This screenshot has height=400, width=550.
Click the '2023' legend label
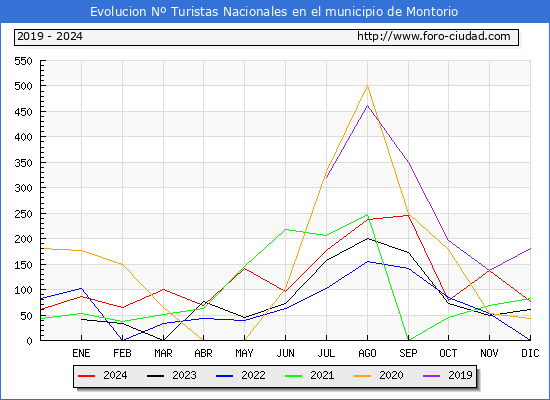pos(184,375)
